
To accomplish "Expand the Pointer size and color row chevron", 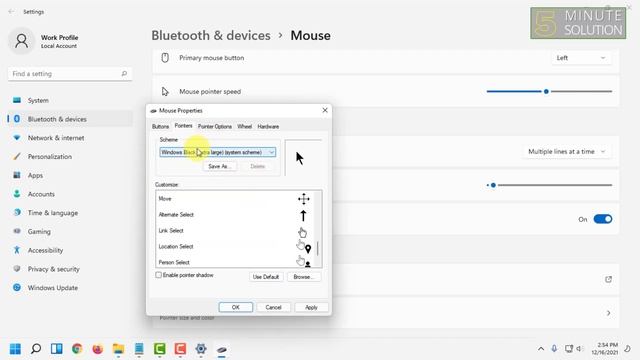I will pos(609,313).
